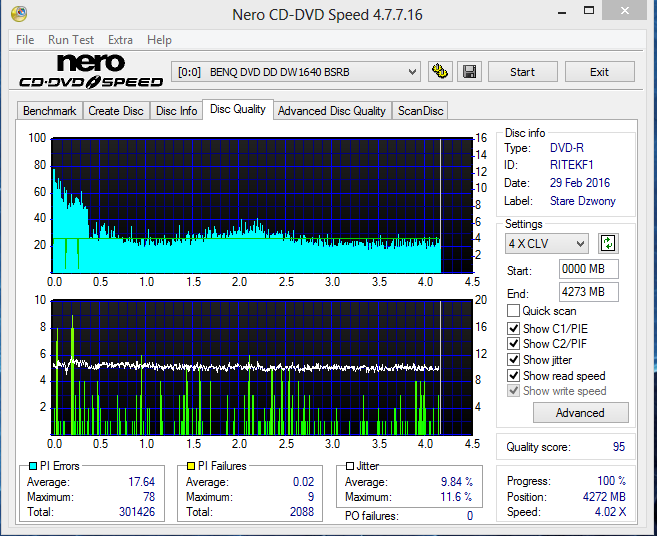This screenshot has width=657, height=536.
Task: Open the Advanced settings button
Action: pyautogui.click(x=580, y=413)
